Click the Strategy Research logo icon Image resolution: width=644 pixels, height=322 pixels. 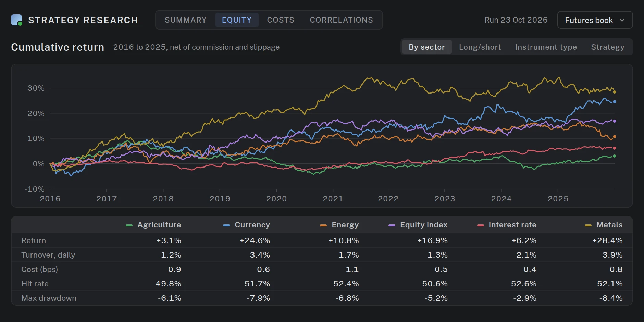tap(16, 20)
